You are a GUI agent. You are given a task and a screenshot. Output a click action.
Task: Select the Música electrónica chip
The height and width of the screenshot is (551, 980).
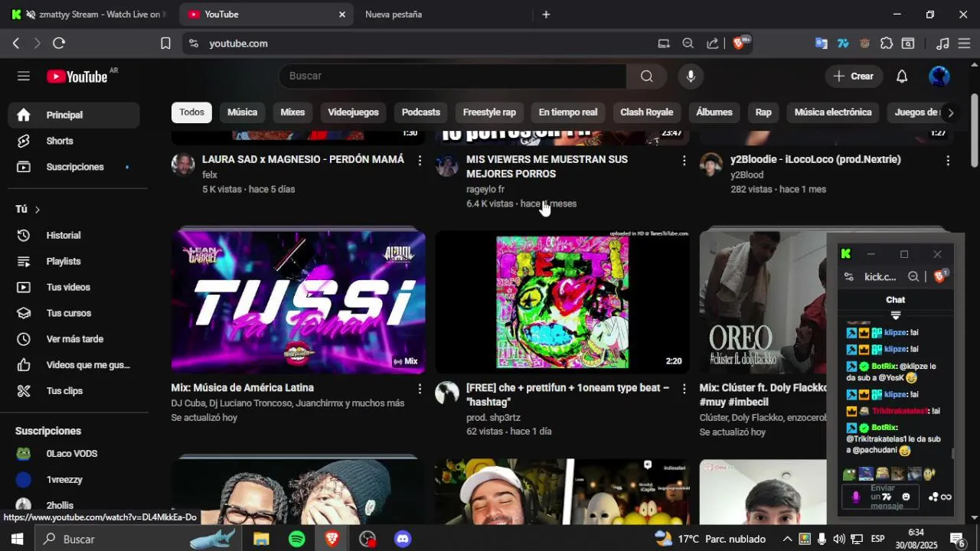(x=833, y=112)
